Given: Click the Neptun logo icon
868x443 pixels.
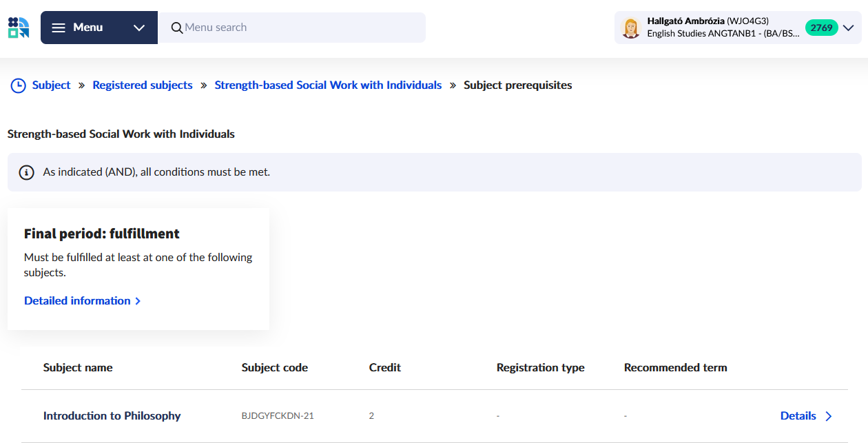Looking at the screenshot, I should (19, 28).
